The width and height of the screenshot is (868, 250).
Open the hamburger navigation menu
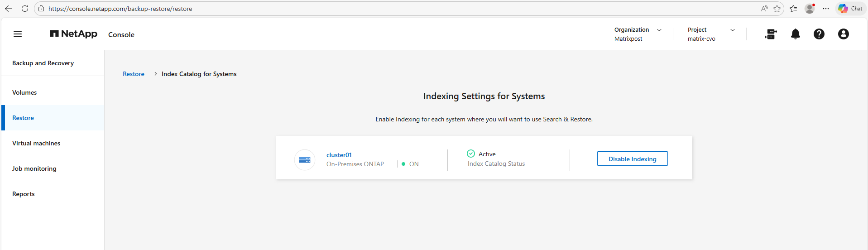[x=18, y=34]
